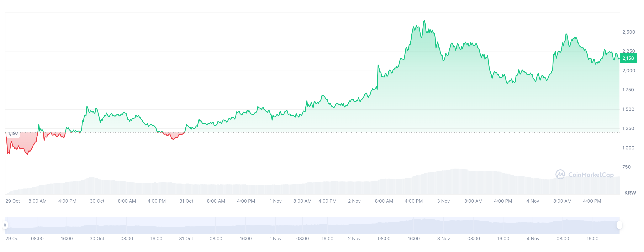Viewport: 644px width, 252px height.
Task: Click the right range selector handle
Action: coord(619,225)
